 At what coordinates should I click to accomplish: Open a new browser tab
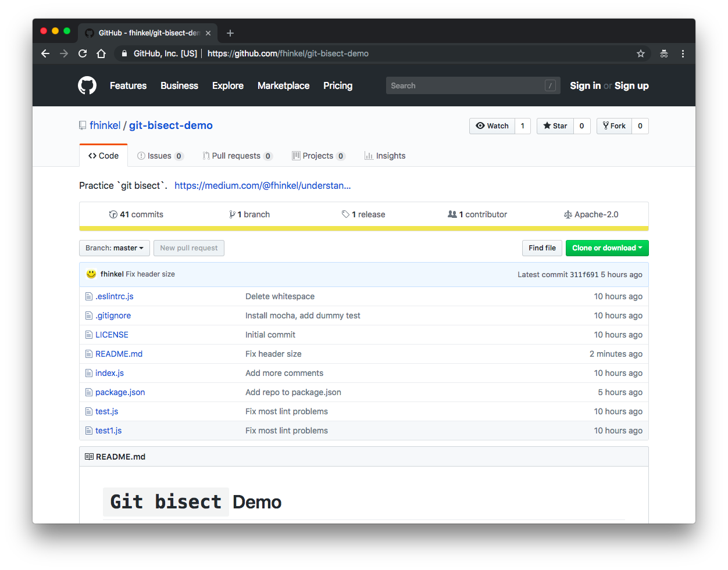(230, 33)
